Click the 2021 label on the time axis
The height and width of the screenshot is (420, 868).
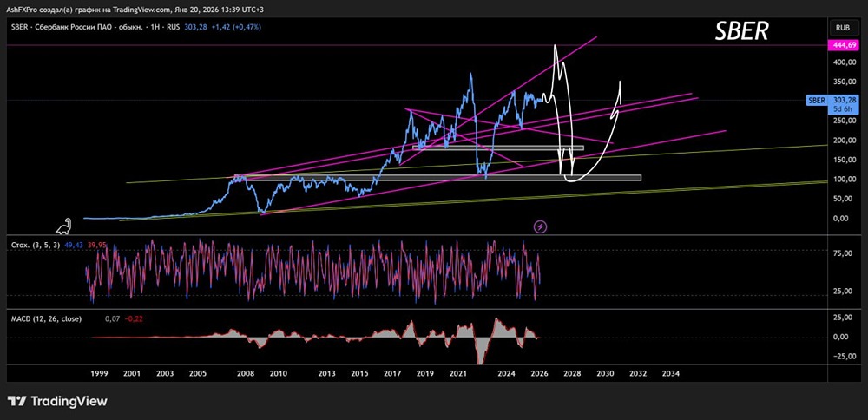[x=457, y=373]
